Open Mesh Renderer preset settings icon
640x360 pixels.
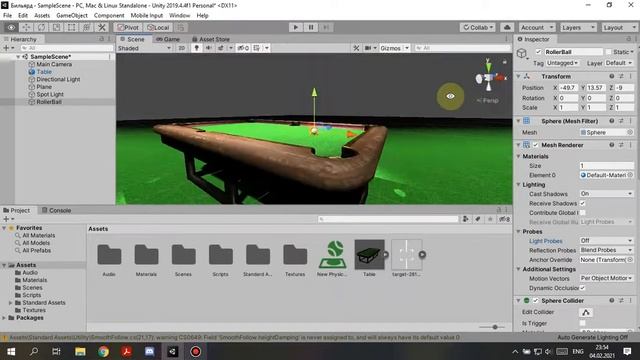pos(621,145)
